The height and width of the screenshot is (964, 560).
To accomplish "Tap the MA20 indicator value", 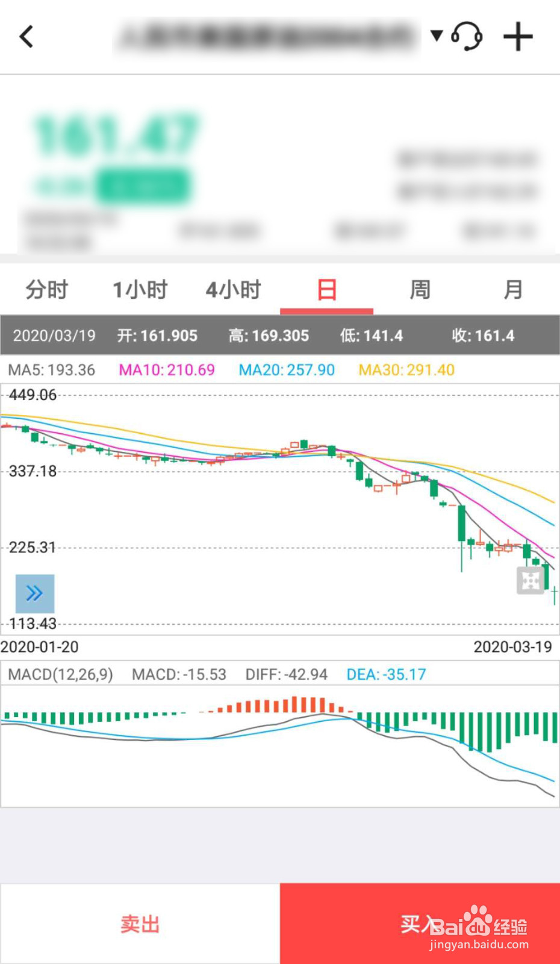I will pos(287,370).
